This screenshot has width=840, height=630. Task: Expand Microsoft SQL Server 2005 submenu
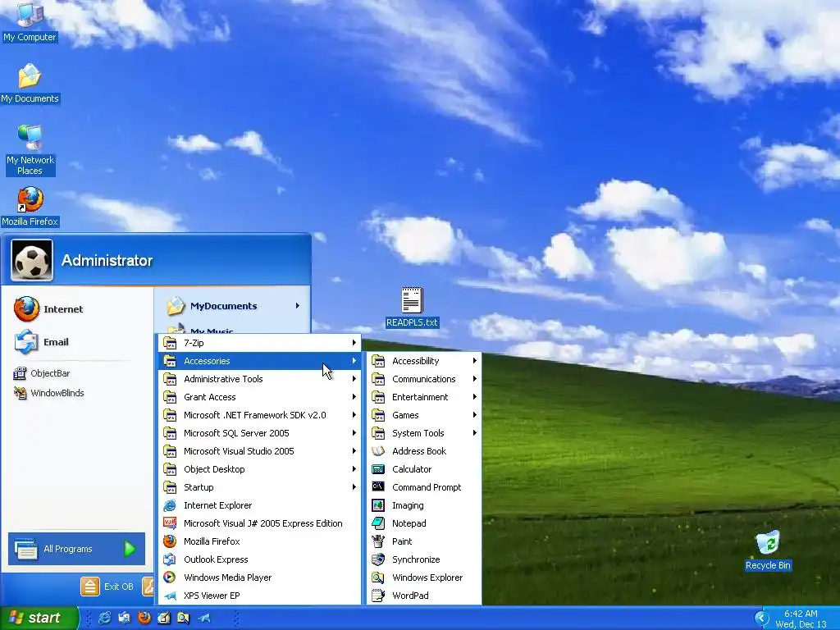(x=260, y=433)
